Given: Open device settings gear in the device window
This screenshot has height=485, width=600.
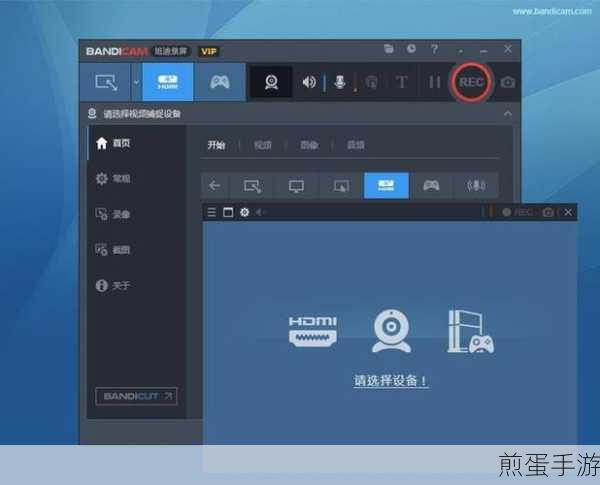Looking at the screenshot, I should [x=245, y=212].
